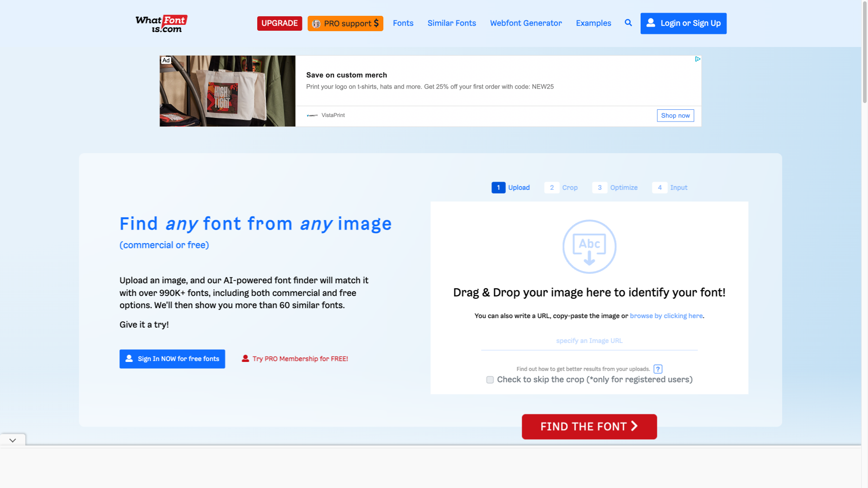This screenshot has height=488, width=868.
Task: Click the help question mark icon near upload tips
Action: click(x=658, y=369)
